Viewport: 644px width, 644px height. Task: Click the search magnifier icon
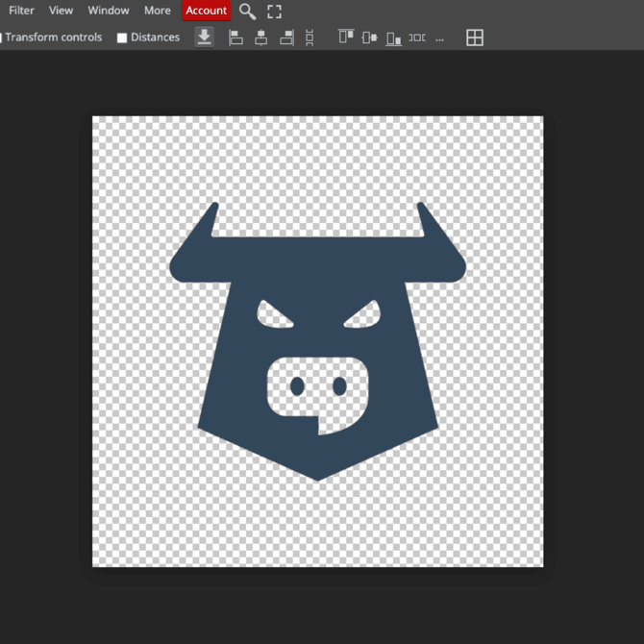(247, 12)
